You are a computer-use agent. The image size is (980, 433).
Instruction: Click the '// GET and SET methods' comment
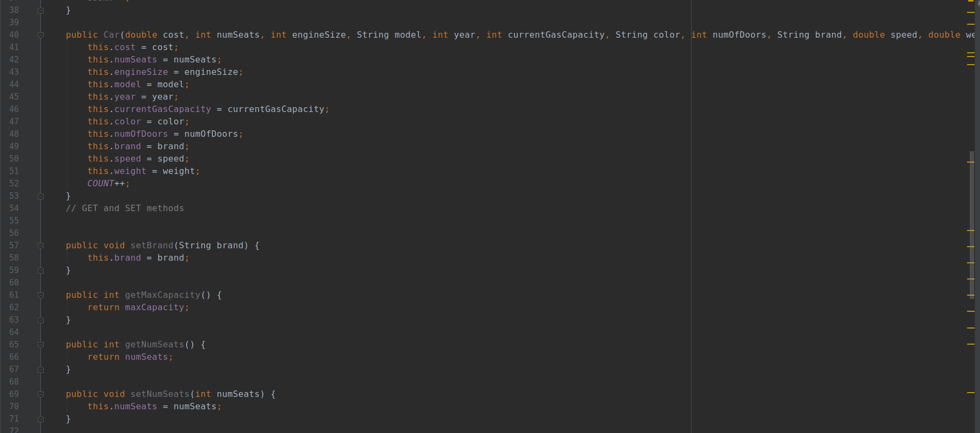(x=125, y=208)
